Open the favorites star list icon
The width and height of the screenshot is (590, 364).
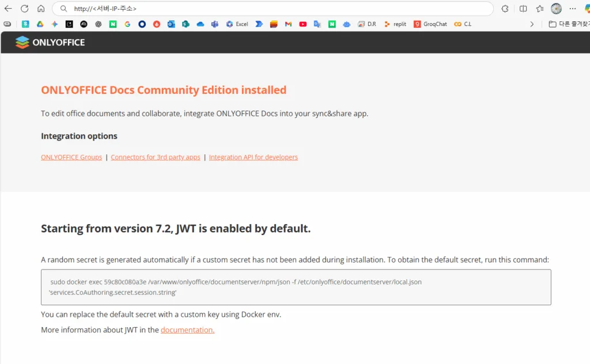tap(540, 8)
